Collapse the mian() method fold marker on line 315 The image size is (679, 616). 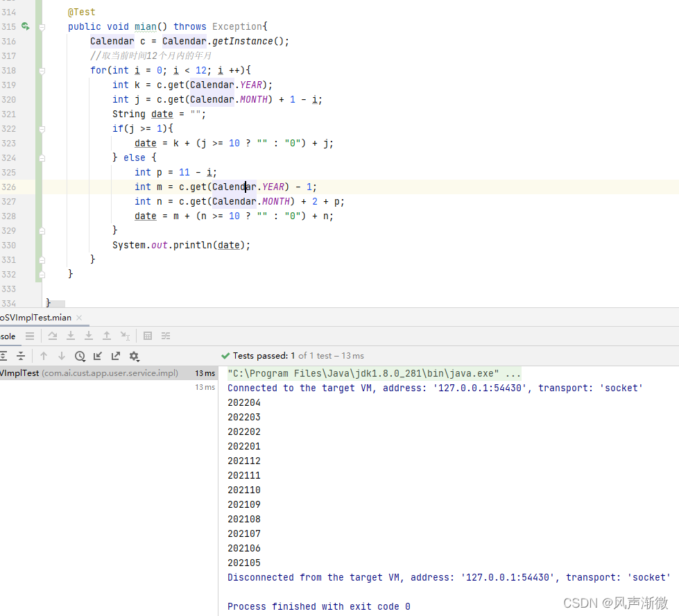42,27
